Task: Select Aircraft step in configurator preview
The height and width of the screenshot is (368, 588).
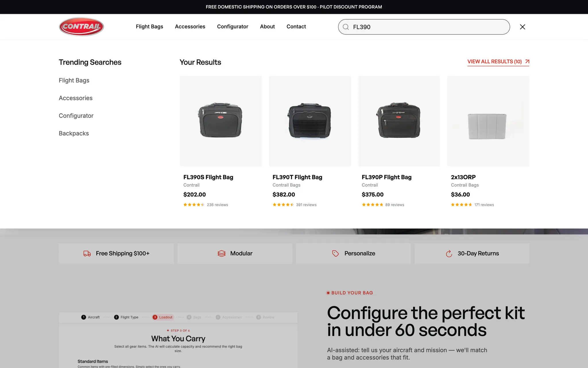Action: [90, 317]
